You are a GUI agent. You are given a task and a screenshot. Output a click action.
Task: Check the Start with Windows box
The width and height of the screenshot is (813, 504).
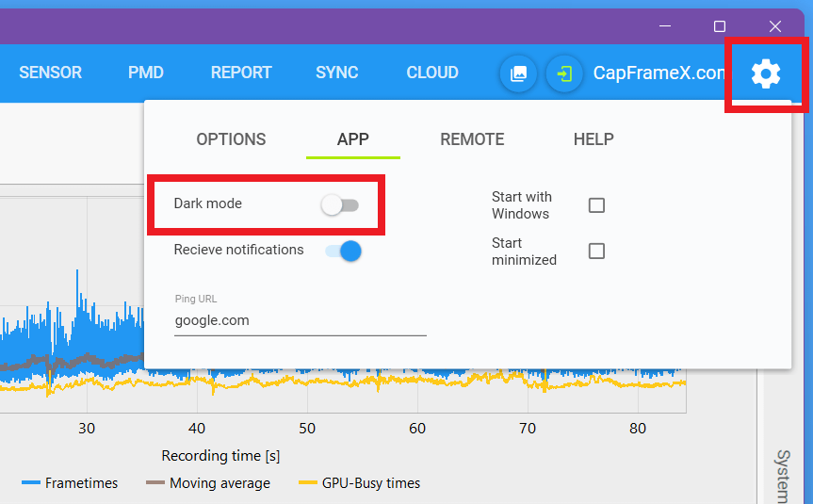click(x=596, y=205)
